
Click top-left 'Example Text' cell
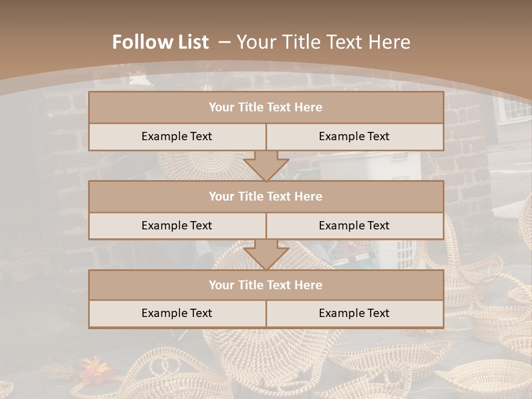tap(177, 136)
